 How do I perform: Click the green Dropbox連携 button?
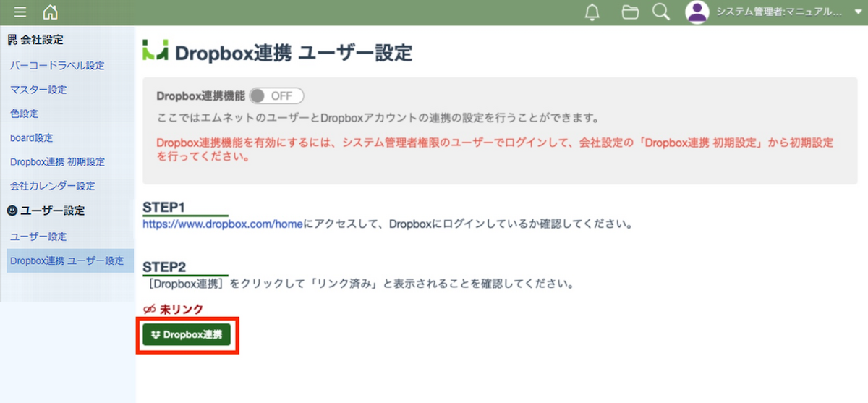[187, 334]
